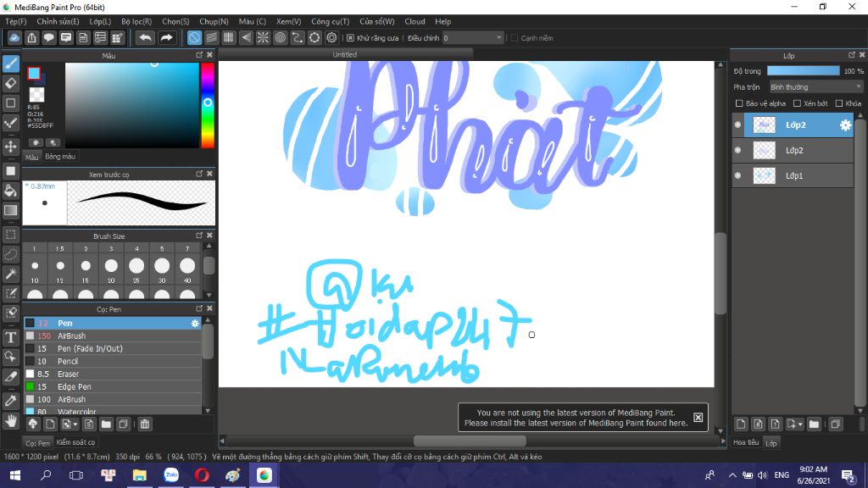This screenshot has width=868, height=488.
Task: Expand the layer merge dropdown in the Lớp panel
Action: 800,425
